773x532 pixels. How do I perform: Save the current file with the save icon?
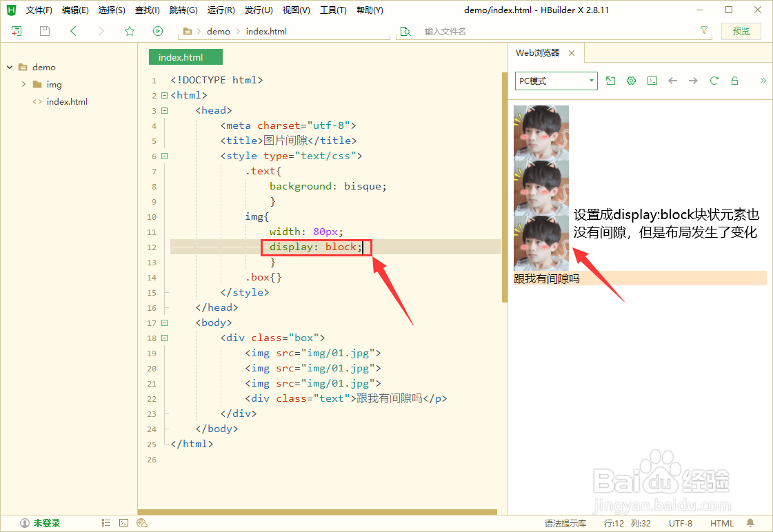(x=43, y=31)
